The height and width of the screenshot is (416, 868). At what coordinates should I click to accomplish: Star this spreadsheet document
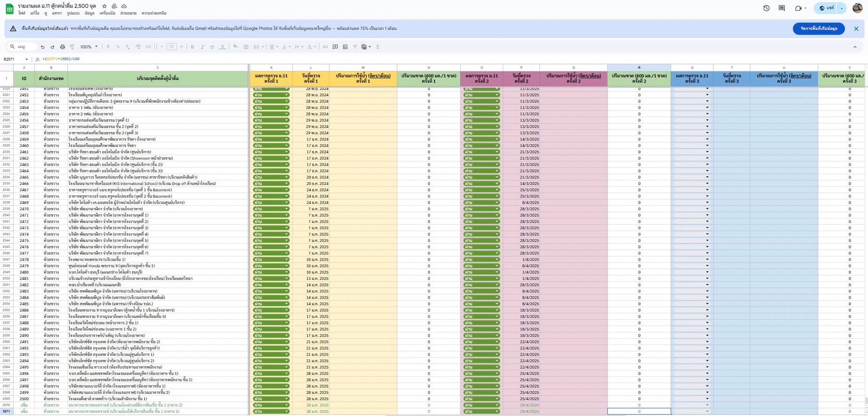pos(104,6)
